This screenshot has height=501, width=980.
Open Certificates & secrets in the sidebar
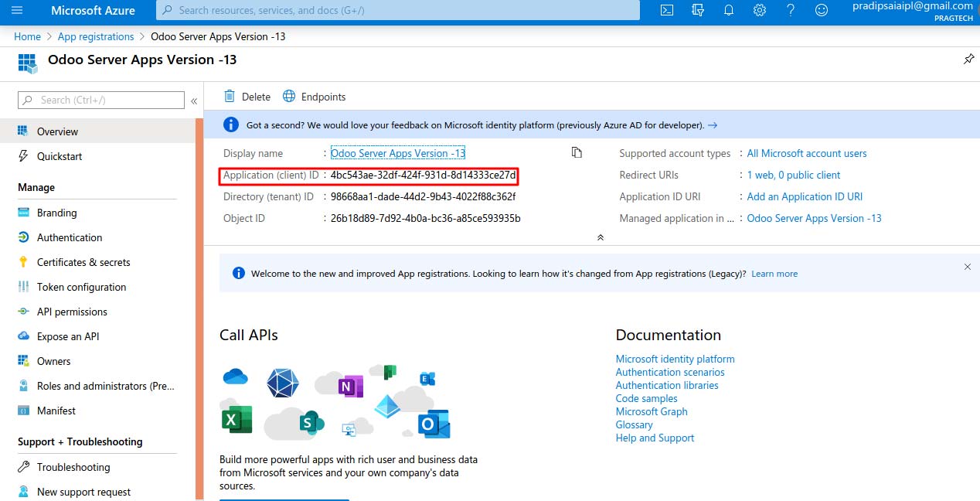[83, 262]
